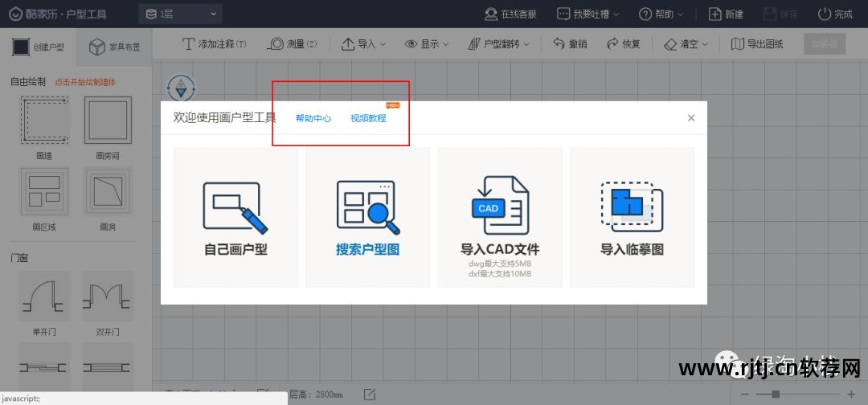The image size is (868, 405).
Task: Expand the 清空 clear dropdown
Action: [x=686, y=44]
